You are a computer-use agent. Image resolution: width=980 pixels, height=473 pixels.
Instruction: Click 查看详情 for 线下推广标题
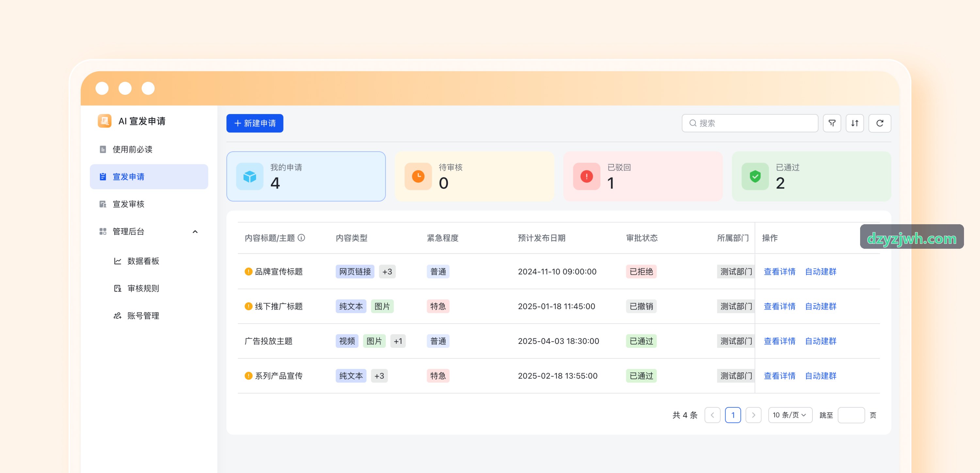[x=779, y=306]
